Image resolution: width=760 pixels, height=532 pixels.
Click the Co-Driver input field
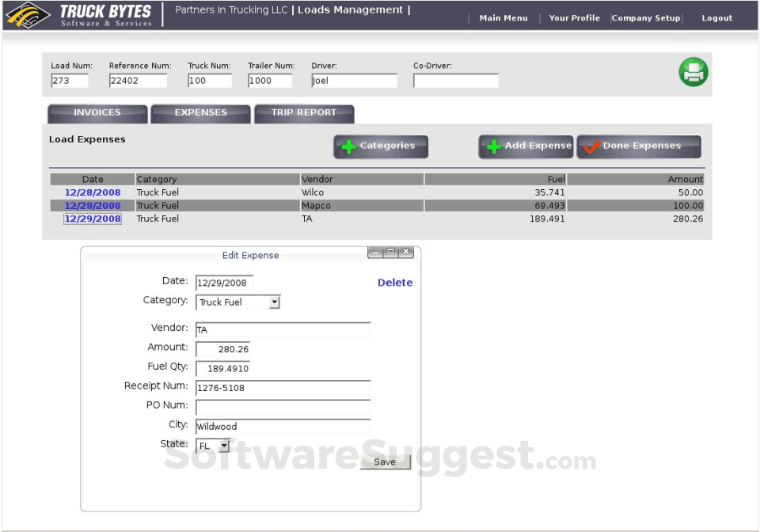point(455,80)
